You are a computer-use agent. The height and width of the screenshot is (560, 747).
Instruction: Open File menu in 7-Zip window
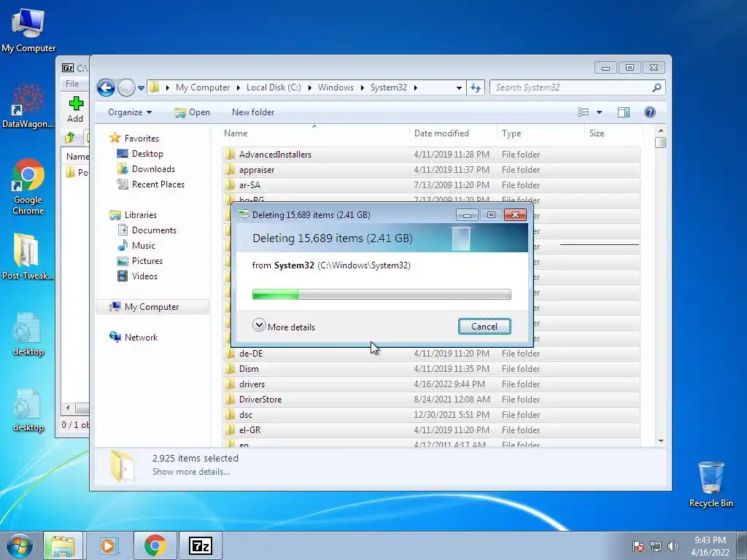coord(72,84)
